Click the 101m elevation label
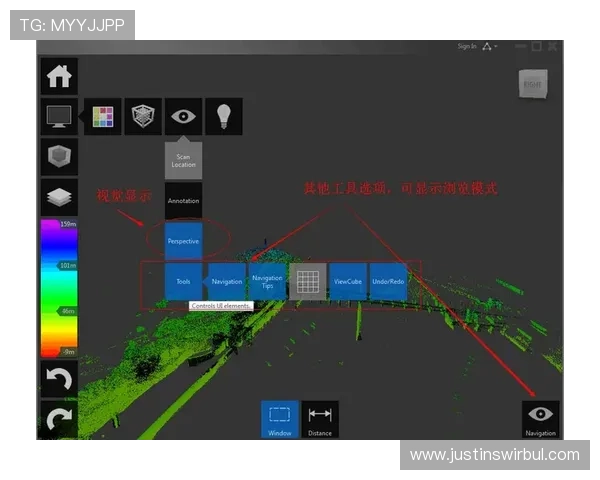600x480 pixels. [x=67, y=265]
